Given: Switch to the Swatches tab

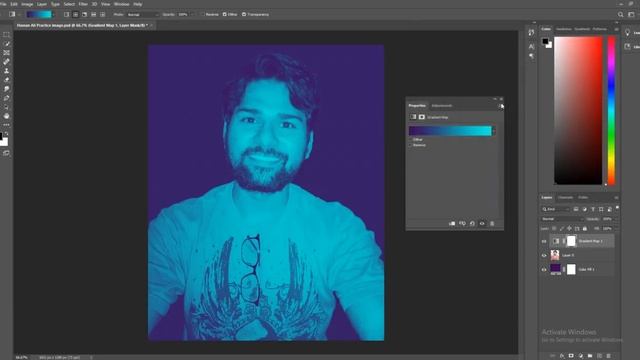Looking at the screenshot, I should [564, 29].
